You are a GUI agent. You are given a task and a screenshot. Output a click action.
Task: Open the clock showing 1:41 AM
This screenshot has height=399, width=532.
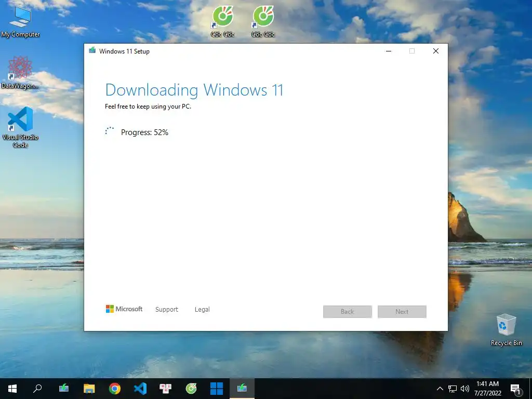(487, 389)
